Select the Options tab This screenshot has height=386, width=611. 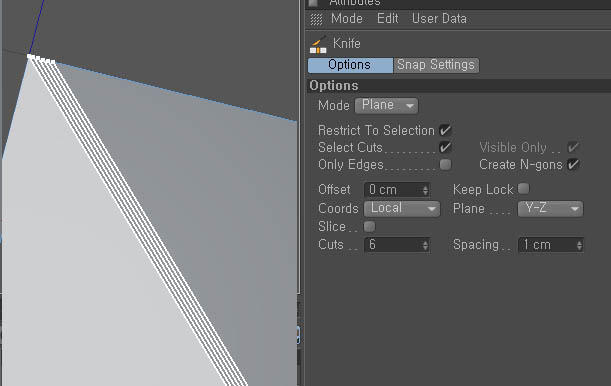[x=350, y=65]
